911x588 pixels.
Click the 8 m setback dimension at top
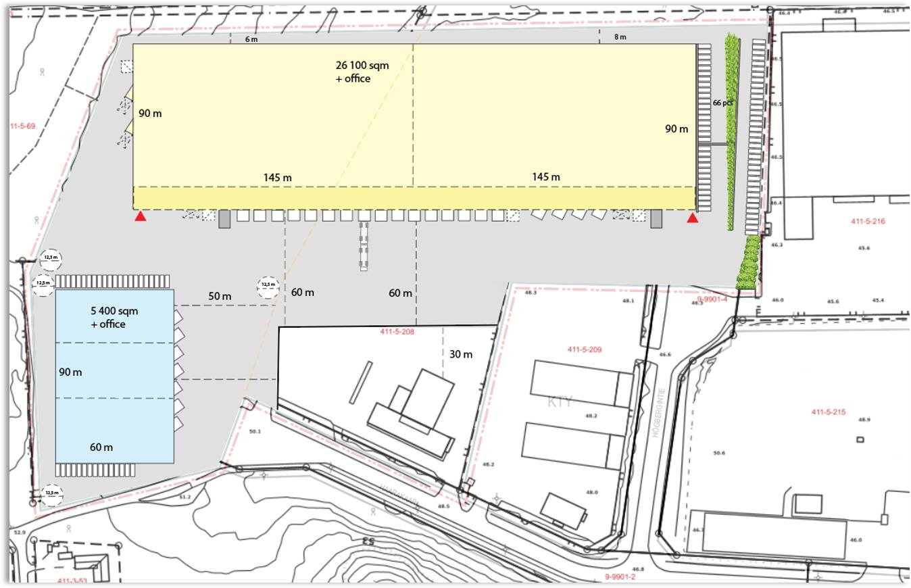click(620, 37)
